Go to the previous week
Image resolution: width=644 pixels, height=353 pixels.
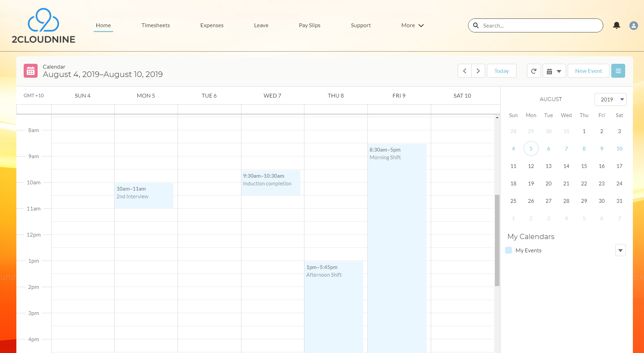pyautogui.click(x=465, y=71)
